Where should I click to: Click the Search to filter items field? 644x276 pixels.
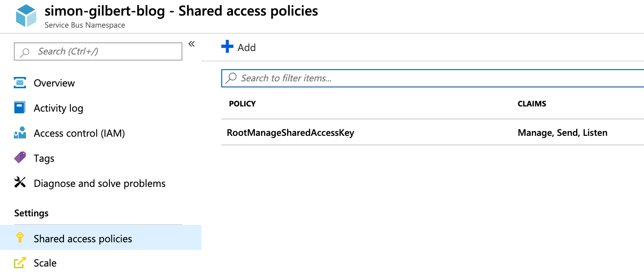click(433, 78)
